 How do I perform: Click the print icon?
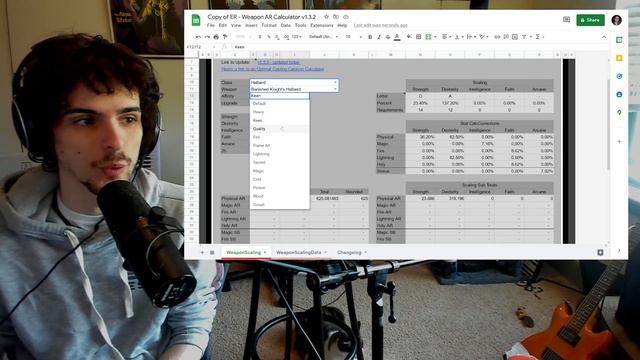(x=216, y=37)
